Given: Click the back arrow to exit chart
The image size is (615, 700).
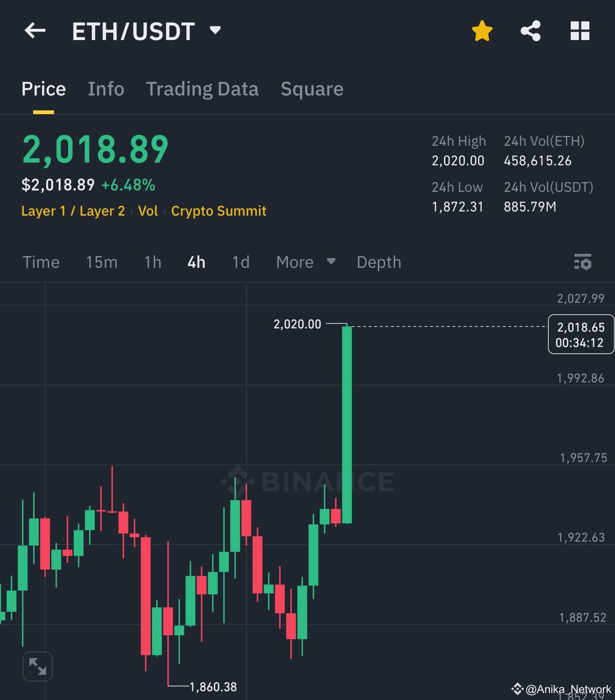Looking at the screenshot, I should [35, 30].
